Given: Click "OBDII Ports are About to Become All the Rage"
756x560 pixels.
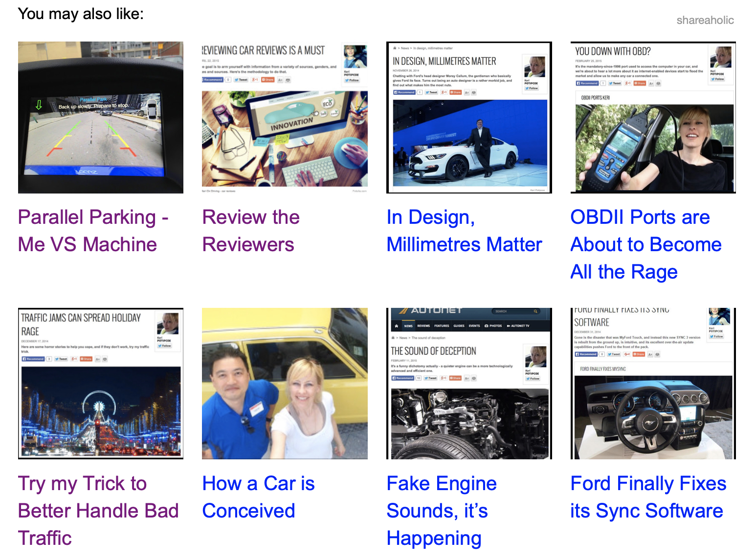Looking at the screenshot, I should tap(645, 244).
